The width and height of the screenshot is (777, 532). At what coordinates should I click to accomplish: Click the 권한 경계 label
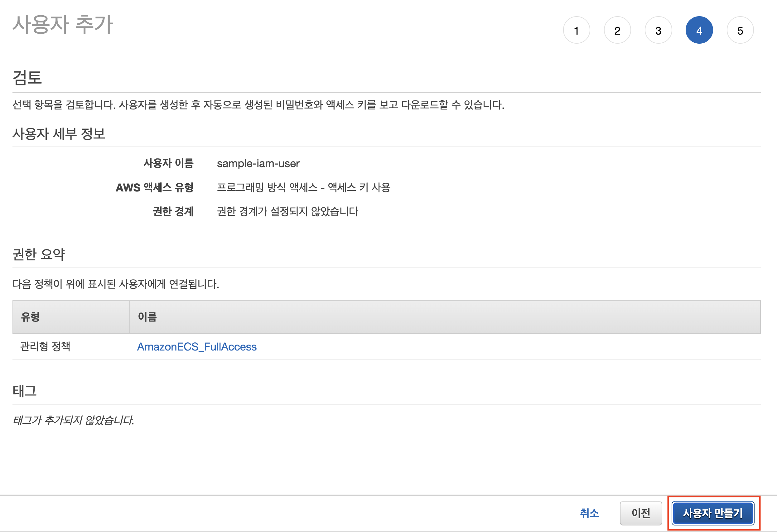click(x=173, y=211)
